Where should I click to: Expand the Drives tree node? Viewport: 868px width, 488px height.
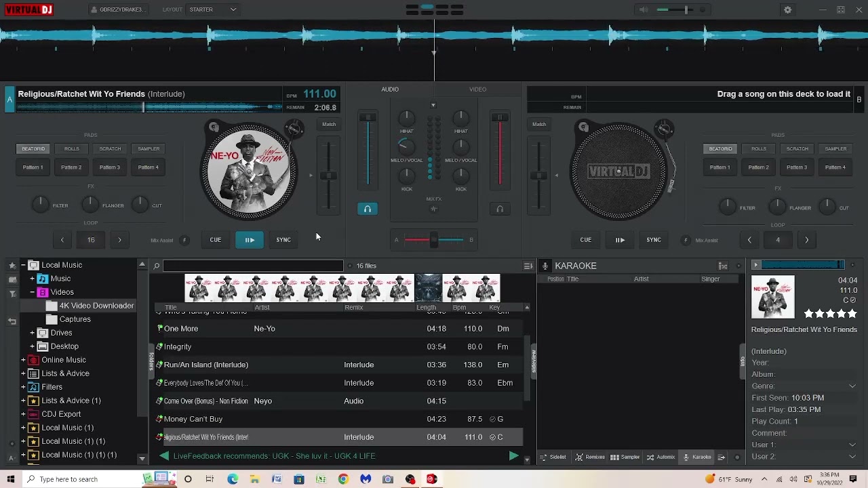click(x=32, y=333)
